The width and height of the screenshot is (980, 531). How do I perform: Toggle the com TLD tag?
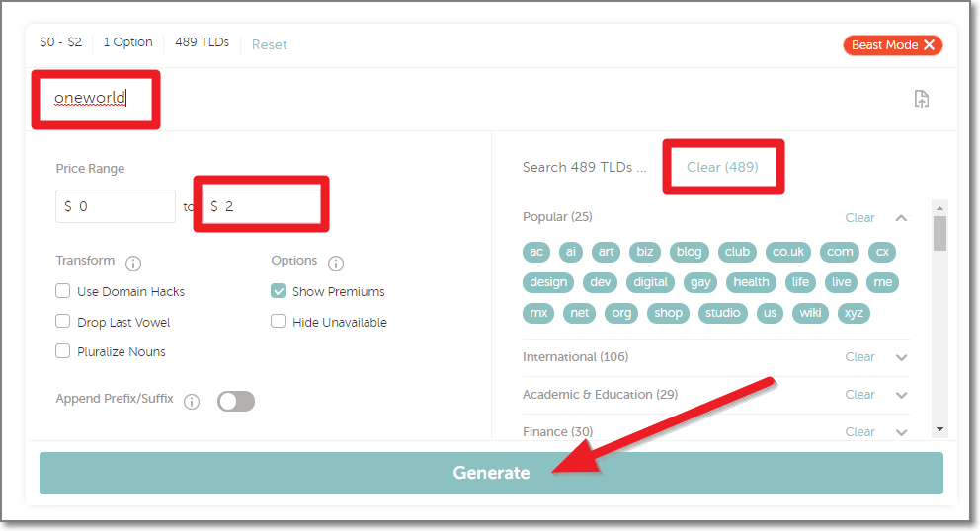(840, 252)
